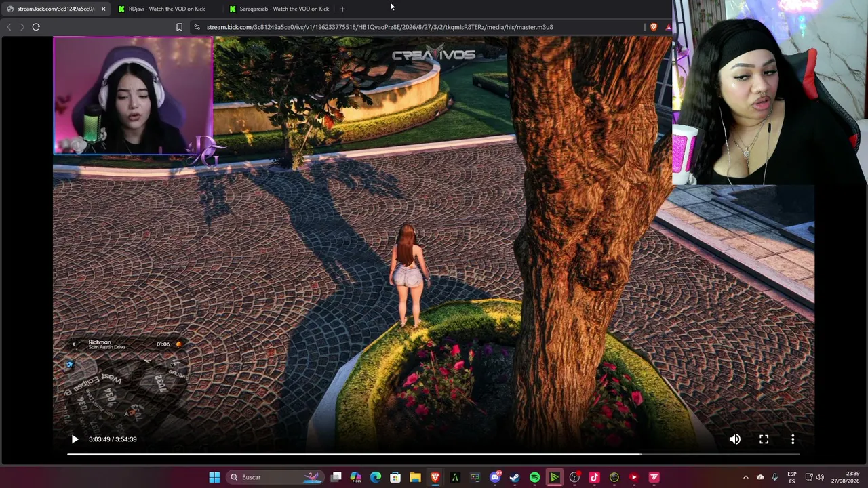View site information icon in address bar
The width and height of the screenshot is (868, 488).
point(197,27)
